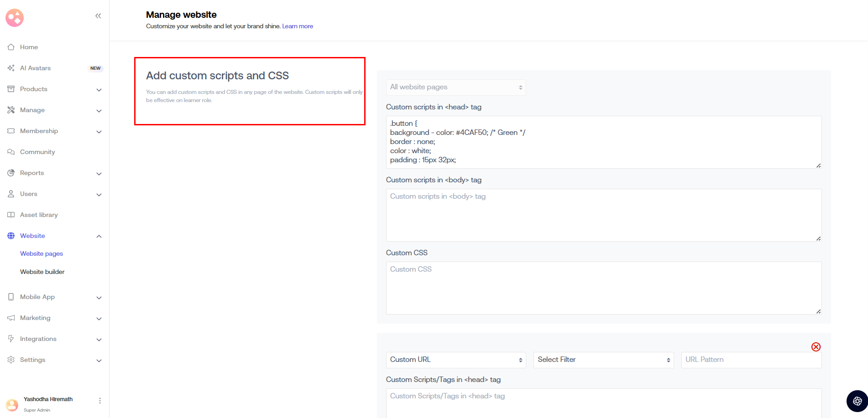Click the Community chat icon
This screenshot has height=418, width=868.
(11, 152)
